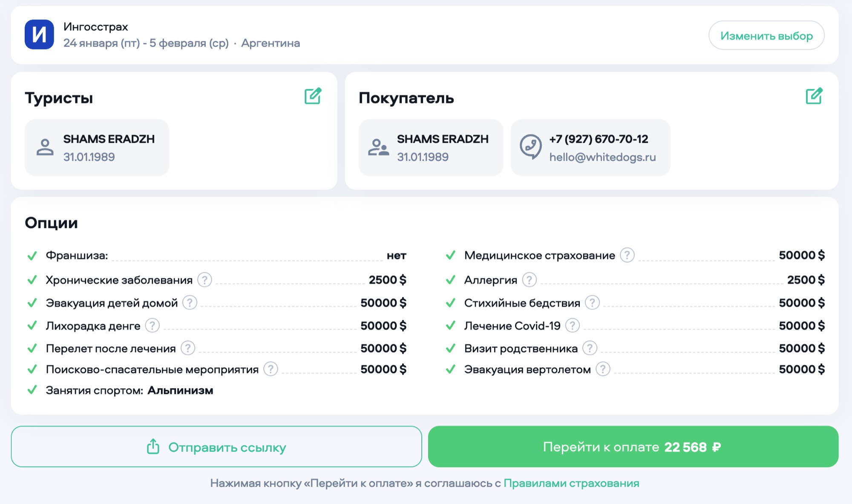Show info about Лихорадка денге
852x504 pixels.
[x=152, y=325]
